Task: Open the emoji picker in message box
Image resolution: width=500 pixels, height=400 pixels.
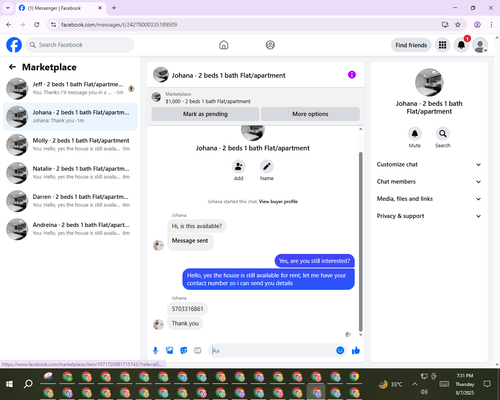Action: point(340,350)
